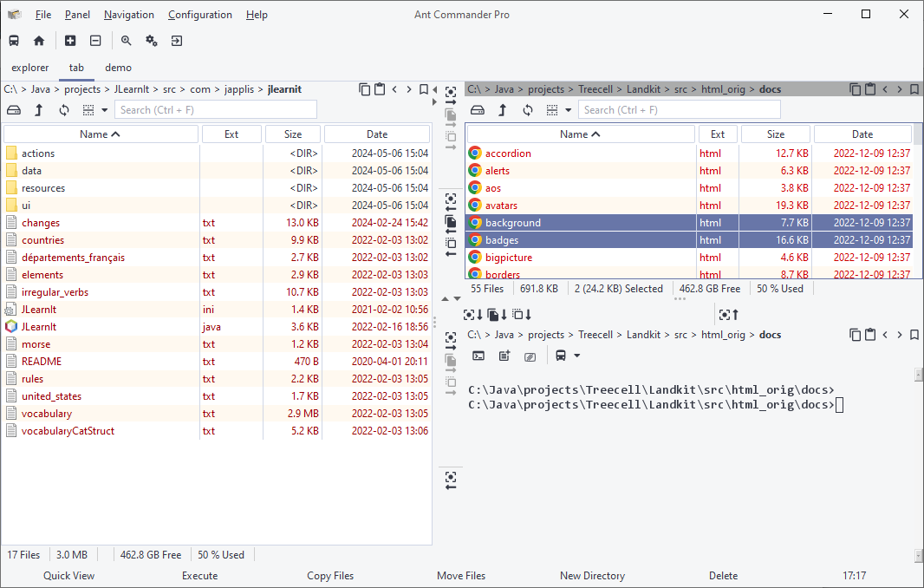924x588 pixels.
Task: Sort left panel by Name column
Action: [x=101, y=134]
